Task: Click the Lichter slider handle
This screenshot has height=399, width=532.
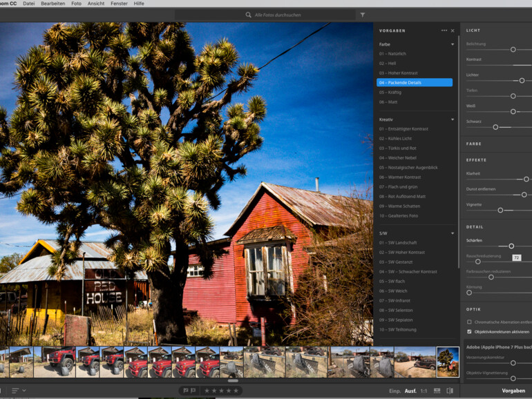Action: click(x=522, y=81)
